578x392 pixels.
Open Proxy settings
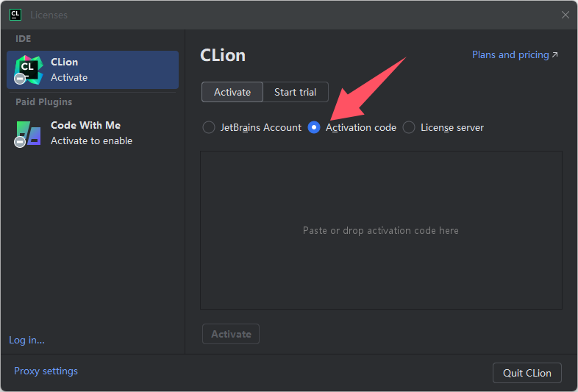click(46, 371)
